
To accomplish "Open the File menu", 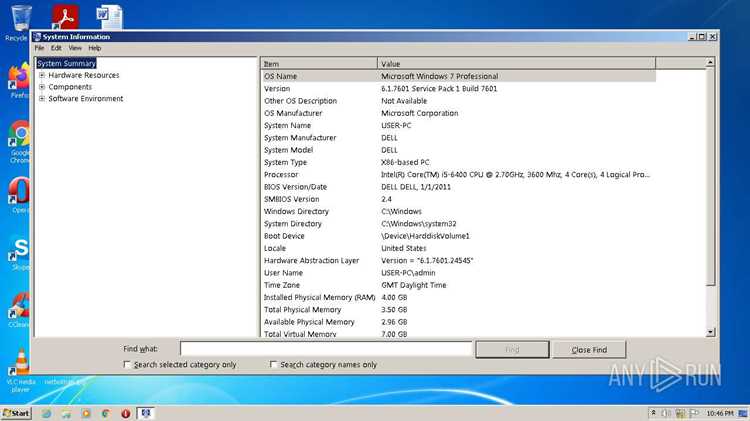I will (39, 48).
